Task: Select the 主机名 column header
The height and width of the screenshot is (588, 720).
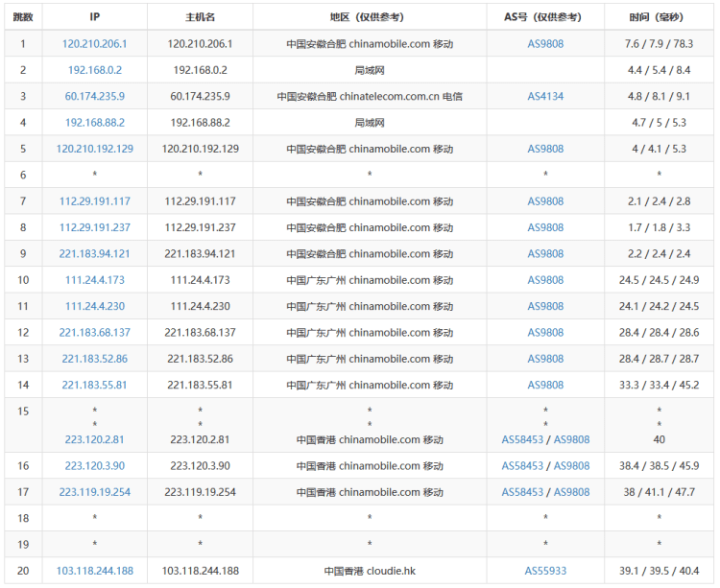Action: tap(200, 17)
